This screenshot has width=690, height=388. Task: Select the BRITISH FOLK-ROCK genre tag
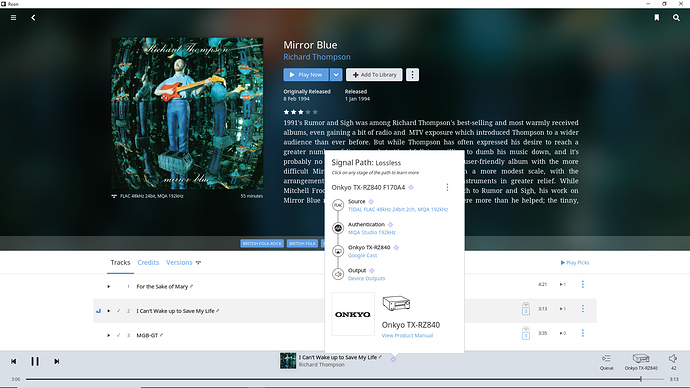(x=262, y=243)
